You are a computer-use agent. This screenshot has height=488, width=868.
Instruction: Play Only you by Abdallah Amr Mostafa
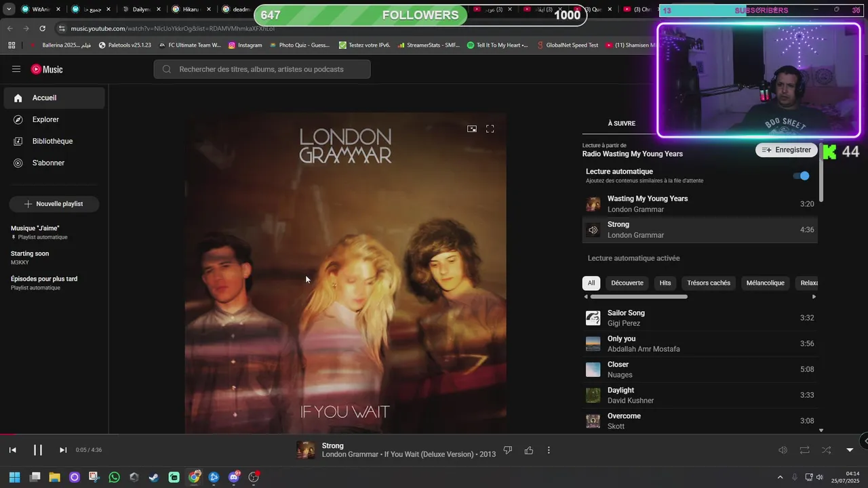tap(700, 344)
